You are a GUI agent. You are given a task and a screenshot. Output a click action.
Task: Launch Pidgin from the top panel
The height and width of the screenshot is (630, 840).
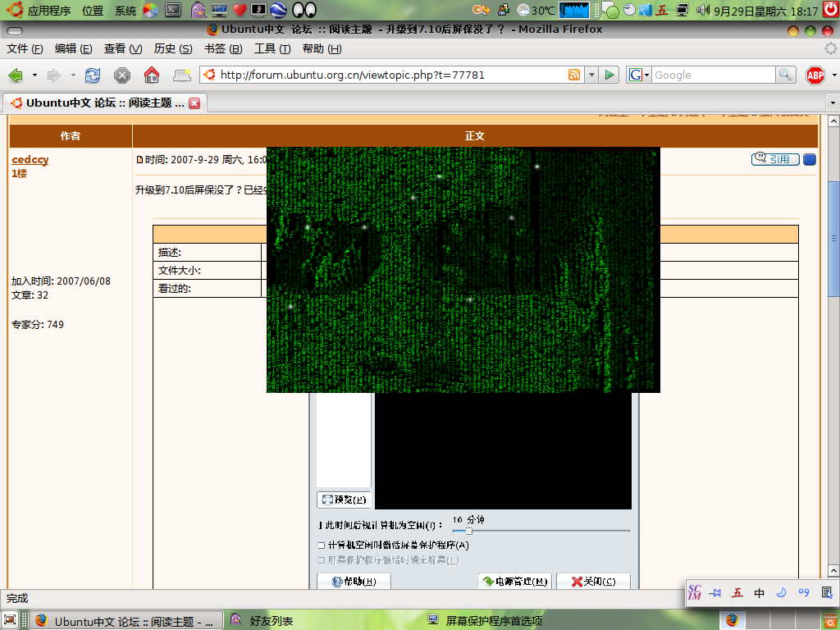point(199,10)
